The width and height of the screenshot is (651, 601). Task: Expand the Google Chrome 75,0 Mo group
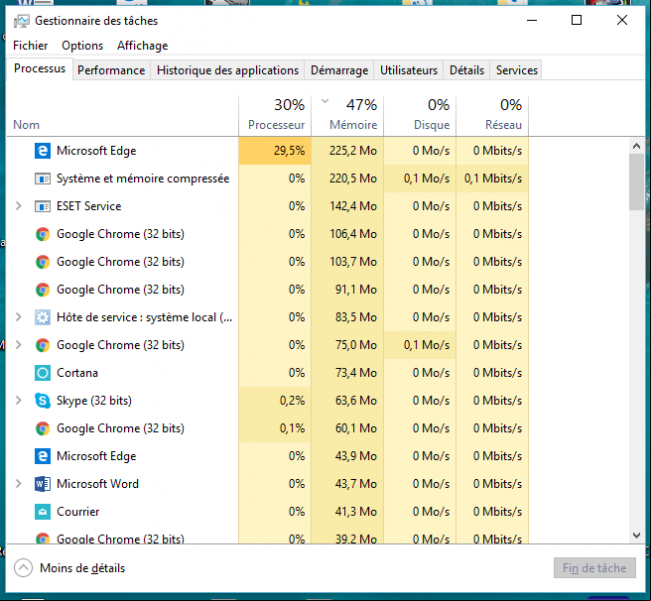point(18,345)
